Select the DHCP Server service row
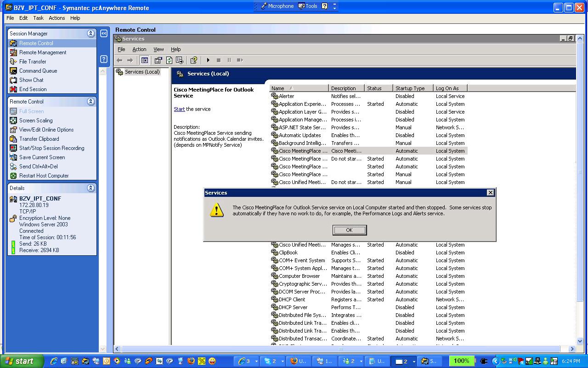 (368, 307)
